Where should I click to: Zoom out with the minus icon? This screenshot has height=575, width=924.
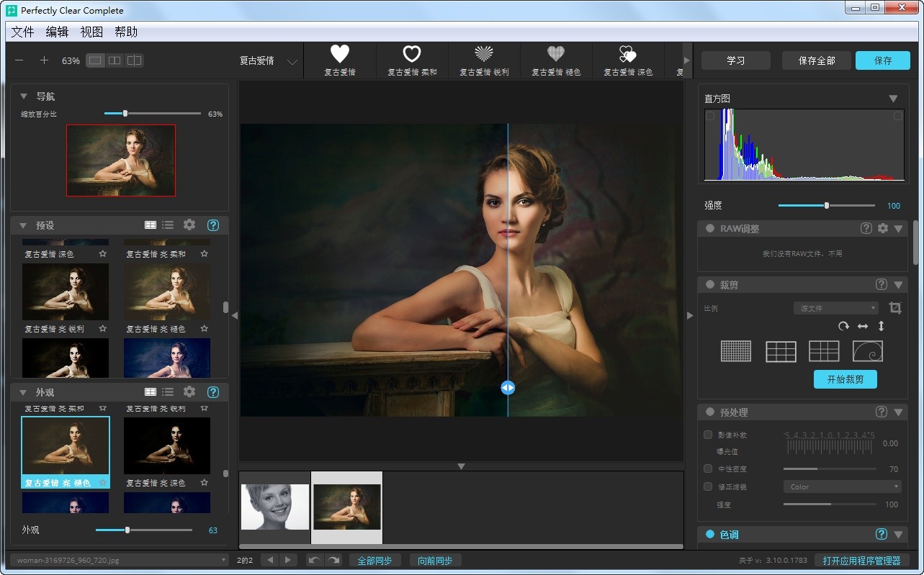(x=19, y=60)
